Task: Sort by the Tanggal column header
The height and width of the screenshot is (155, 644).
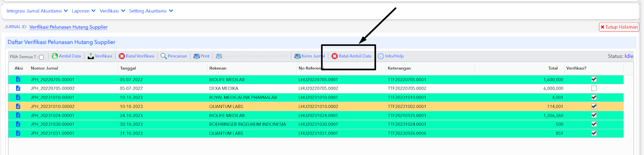Action: [x=128, y=68]
